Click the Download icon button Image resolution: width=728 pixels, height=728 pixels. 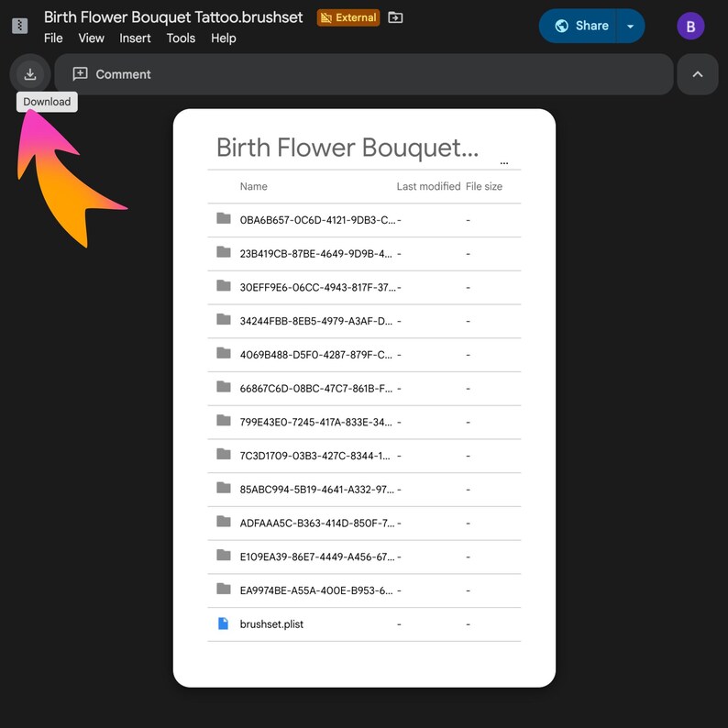30,74
